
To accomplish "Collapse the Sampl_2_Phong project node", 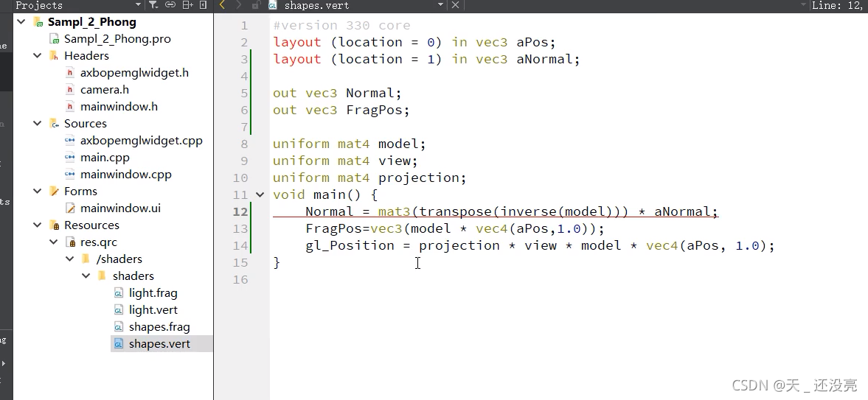I will (x=21, y=22).
